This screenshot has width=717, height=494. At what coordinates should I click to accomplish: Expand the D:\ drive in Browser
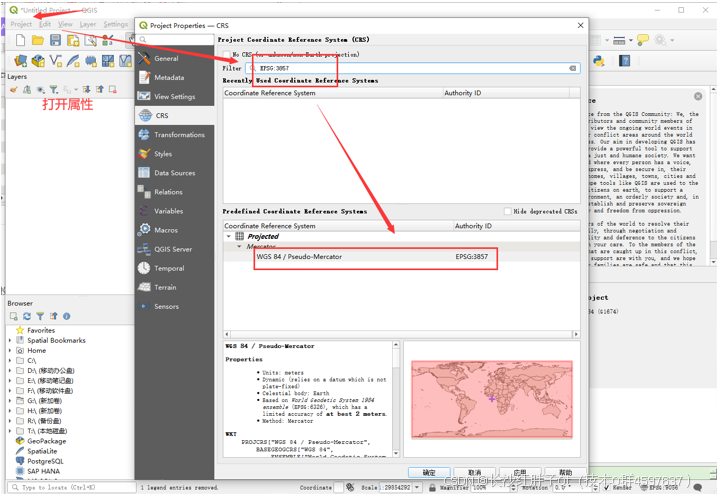pos(10,370)
